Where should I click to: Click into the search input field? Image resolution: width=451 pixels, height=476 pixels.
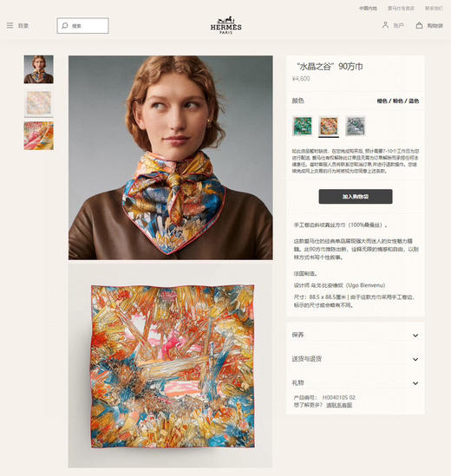82,25
